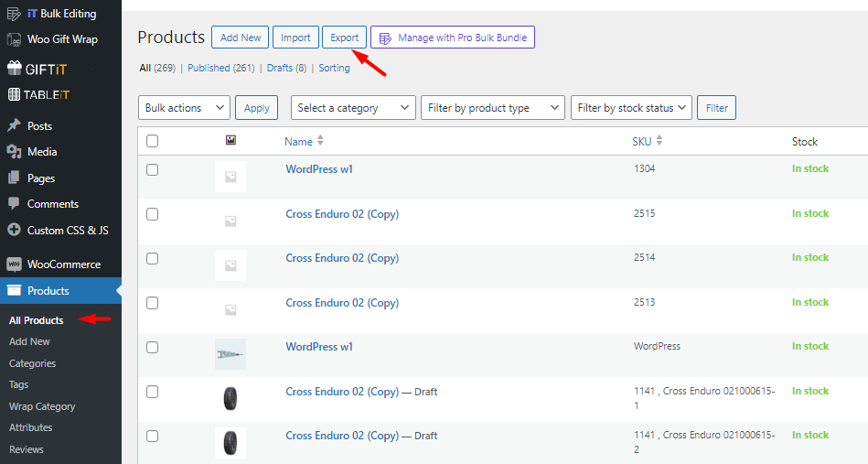
Task: Open the Select a category dropdown
Action: coord(353,107)
